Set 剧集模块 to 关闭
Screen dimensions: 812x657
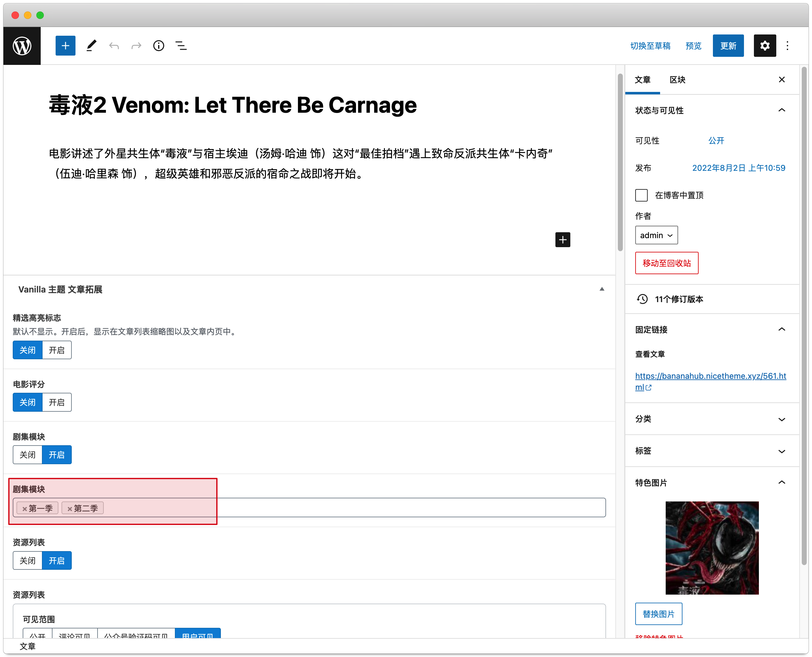(x=27, y=455)
